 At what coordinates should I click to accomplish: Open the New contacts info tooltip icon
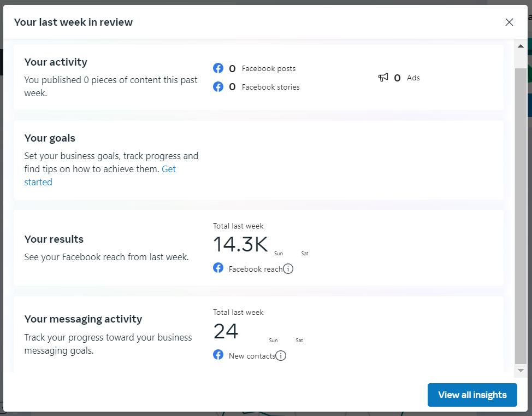click(281, 355)
